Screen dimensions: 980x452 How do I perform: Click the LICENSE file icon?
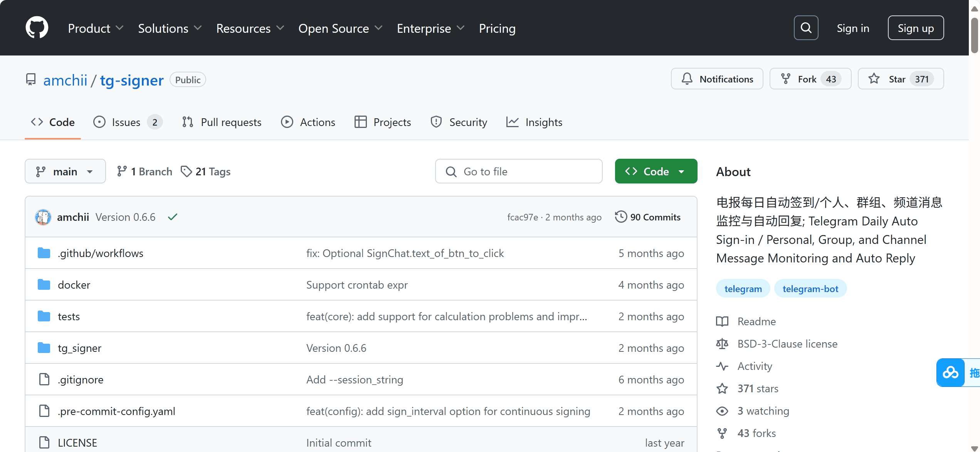pyautogui.click(x=44, y=443)
